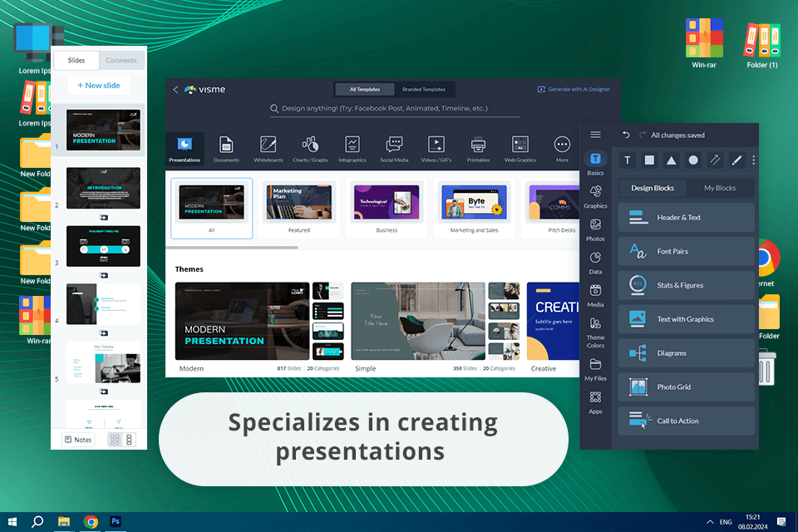Select the Featured template category card
The image size is (798, 532).
[x=298, y=208]
